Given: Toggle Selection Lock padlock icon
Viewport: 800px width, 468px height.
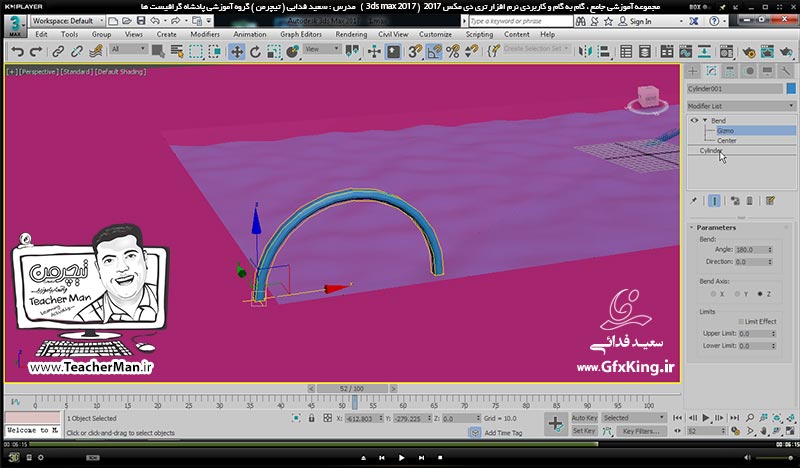Looking at the screenshot, I should click(311, 418).
